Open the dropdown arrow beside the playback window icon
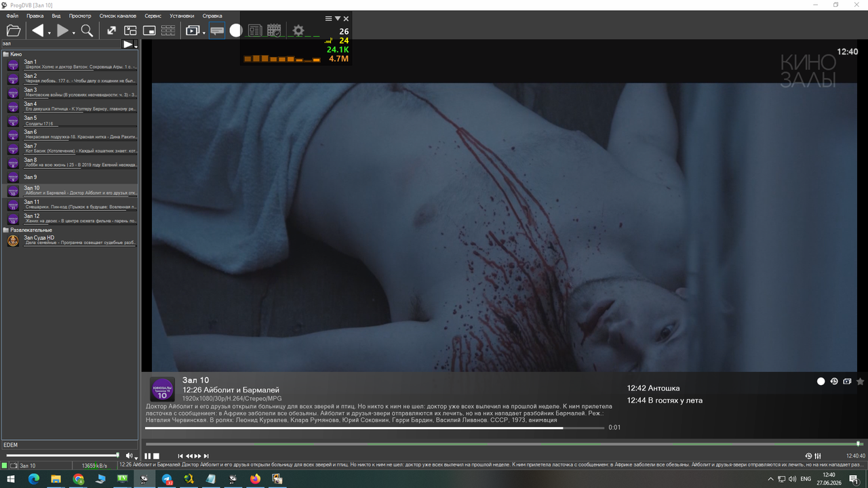 (x=203, y=33)
